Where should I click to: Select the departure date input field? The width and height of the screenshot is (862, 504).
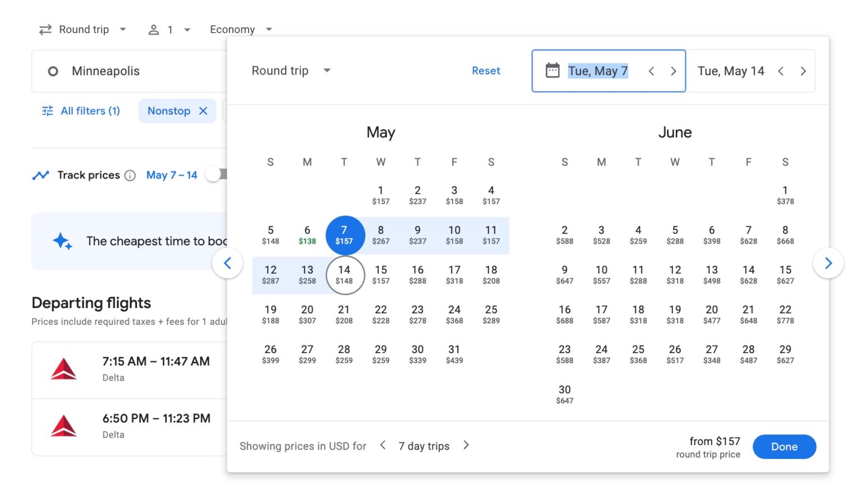click(x=599, y=71)
